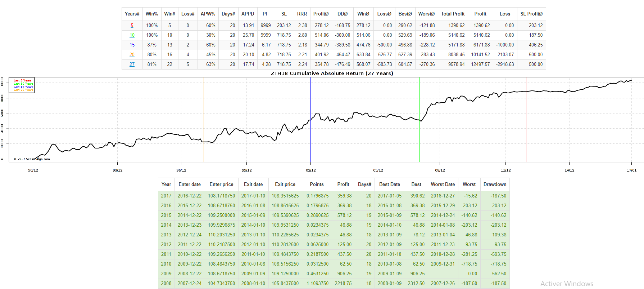Select PF value 6.17
The width and height of the screenshot is (644, 289).
click(x=266, y=45)
